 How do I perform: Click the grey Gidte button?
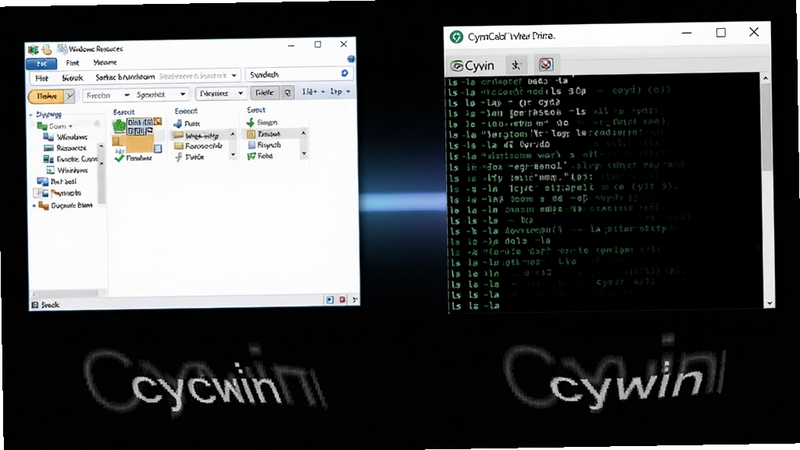tap(264, 93)
